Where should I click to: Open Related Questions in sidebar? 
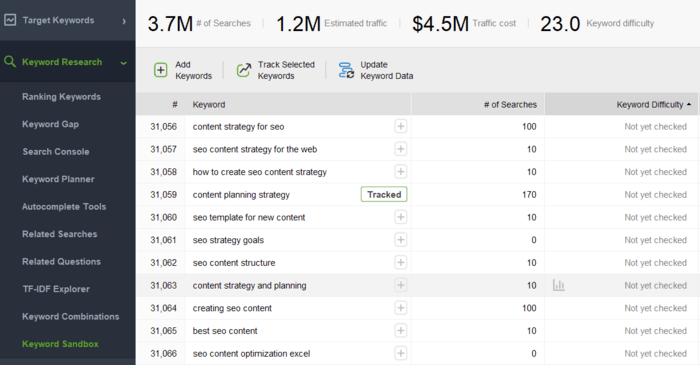click(x=61, y=261)
